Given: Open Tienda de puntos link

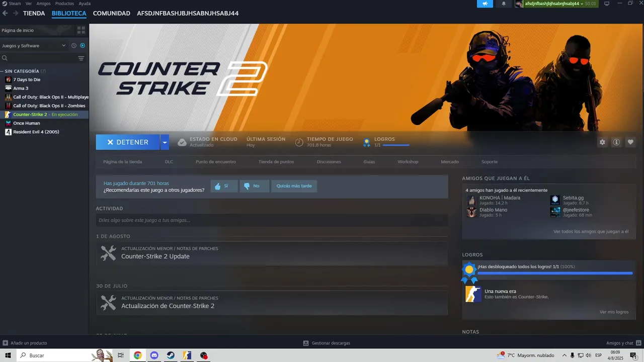Looking at the screenshot, I should [276, 162].
